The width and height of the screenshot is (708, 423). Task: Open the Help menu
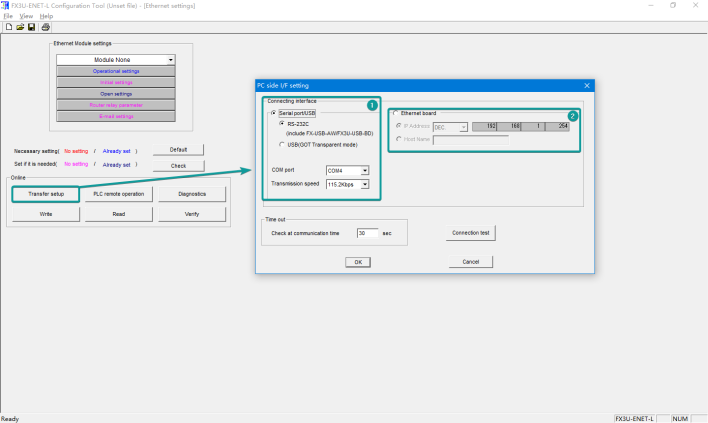click(x=46, y=16)
